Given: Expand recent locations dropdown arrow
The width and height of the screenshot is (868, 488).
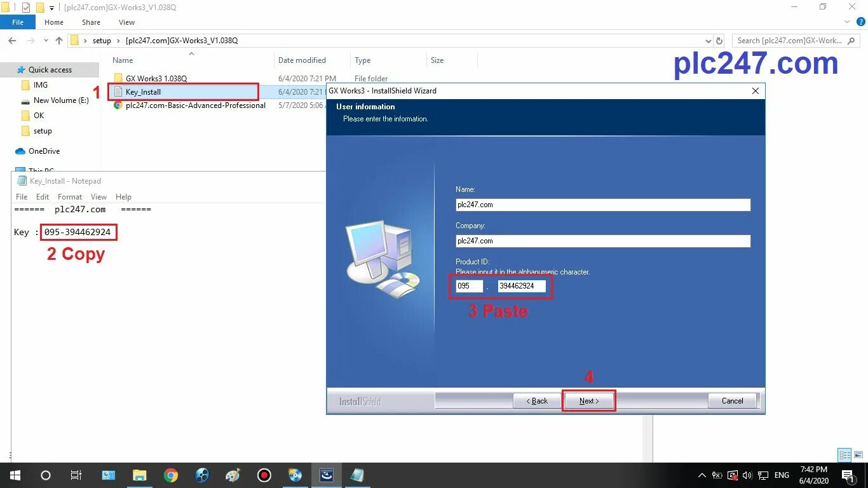Looking at the screenshot, I should pyautogui.click(x=45, y=41).
